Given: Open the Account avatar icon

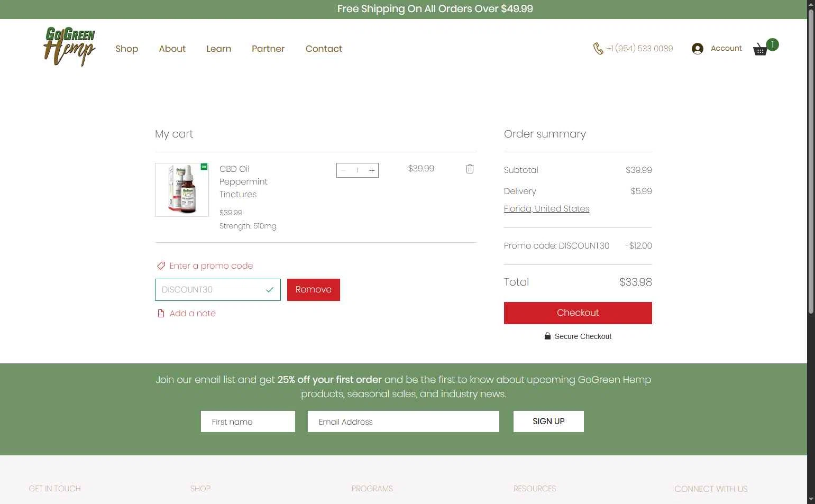Looking at the screenshot, I should (698, 49).
